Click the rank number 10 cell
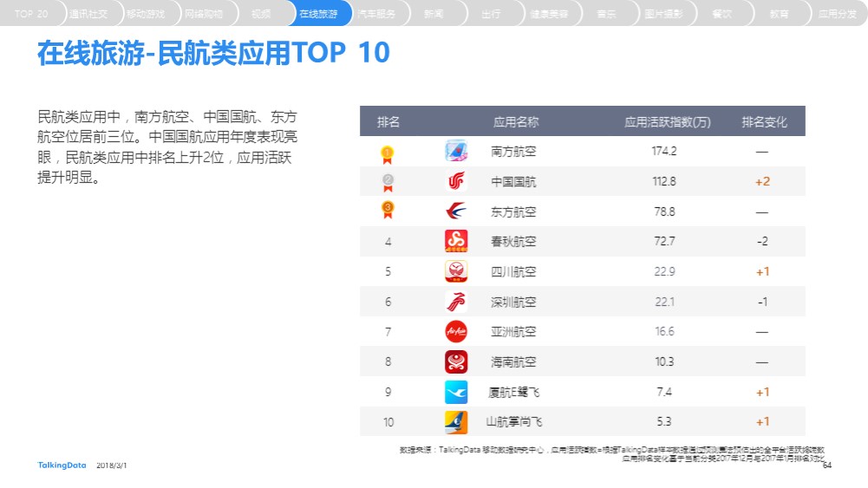The height and width of the screenshot is (488, 868). 388,422
